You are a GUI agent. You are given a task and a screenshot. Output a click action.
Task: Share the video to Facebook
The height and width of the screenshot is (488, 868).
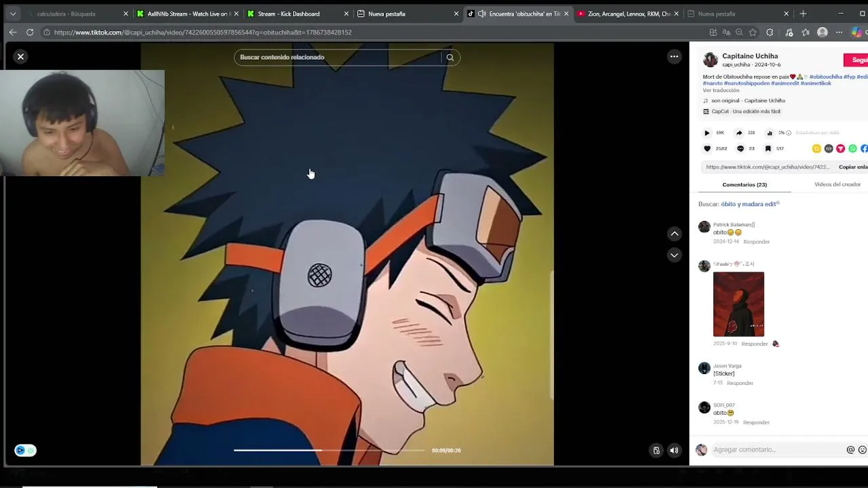(x=865, y=148)
